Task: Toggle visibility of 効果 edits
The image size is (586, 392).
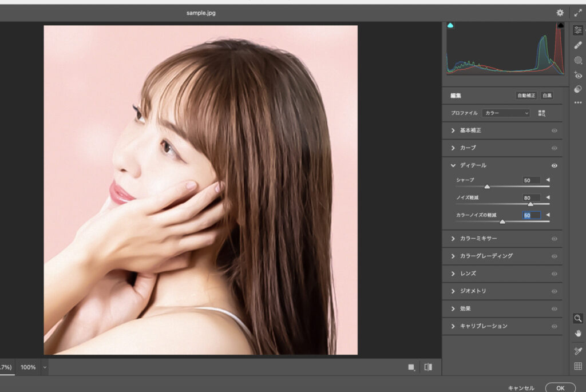Action: pyautogui.click(x=554, y=309)
